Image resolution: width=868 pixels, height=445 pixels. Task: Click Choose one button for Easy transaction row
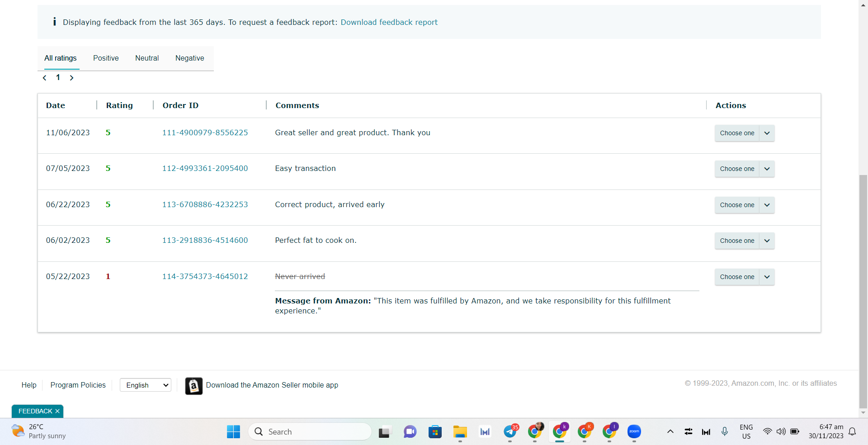pos(737,169)
